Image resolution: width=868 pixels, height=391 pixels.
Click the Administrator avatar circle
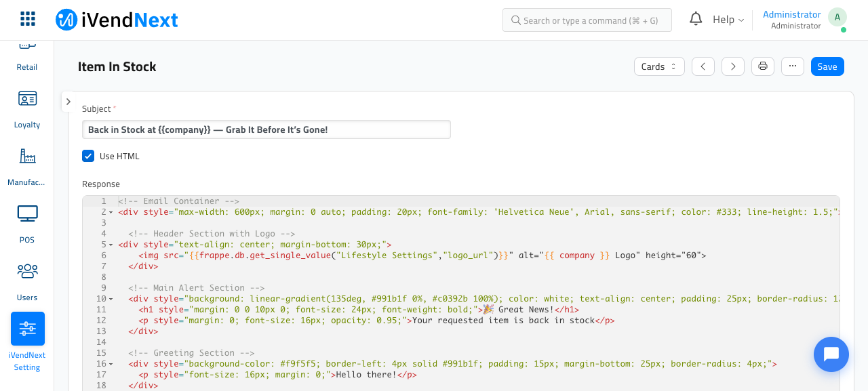(837, 18)
